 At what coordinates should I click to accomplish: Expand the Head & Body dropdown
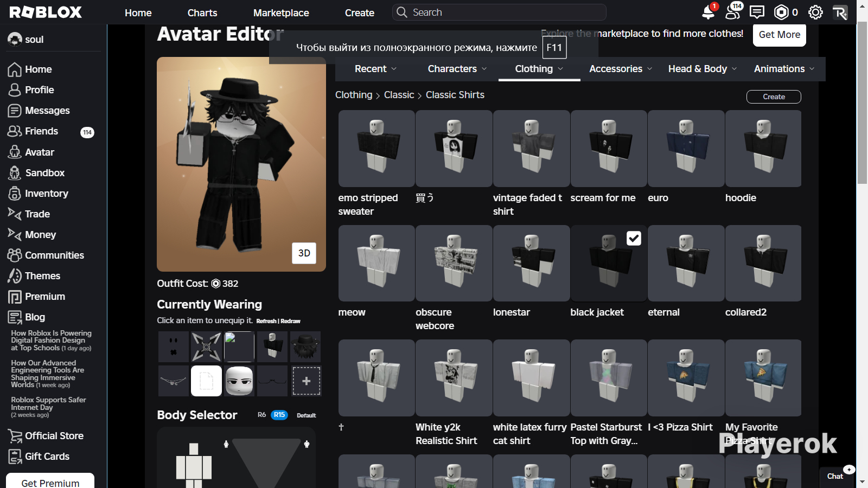[x=703, y=69]
